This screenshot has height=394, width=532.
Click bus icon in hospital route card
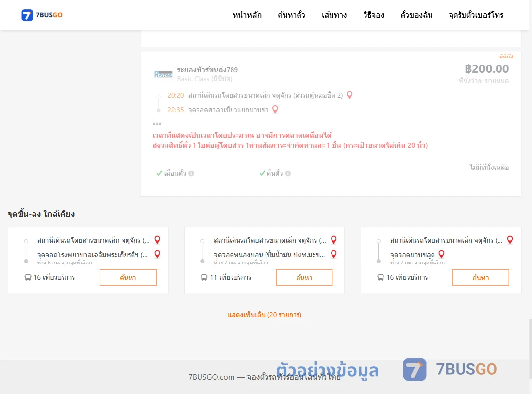(28, 278)
